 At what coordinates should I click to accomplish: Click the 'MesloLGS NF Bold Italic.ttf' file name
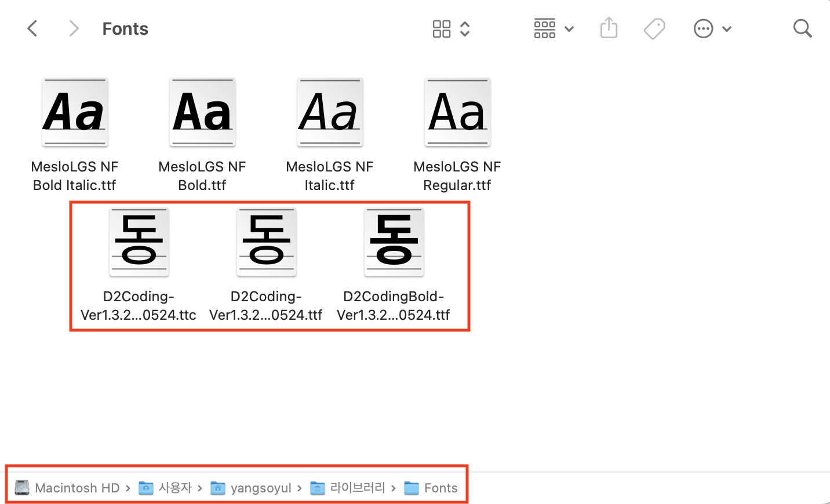pos(75,176)
